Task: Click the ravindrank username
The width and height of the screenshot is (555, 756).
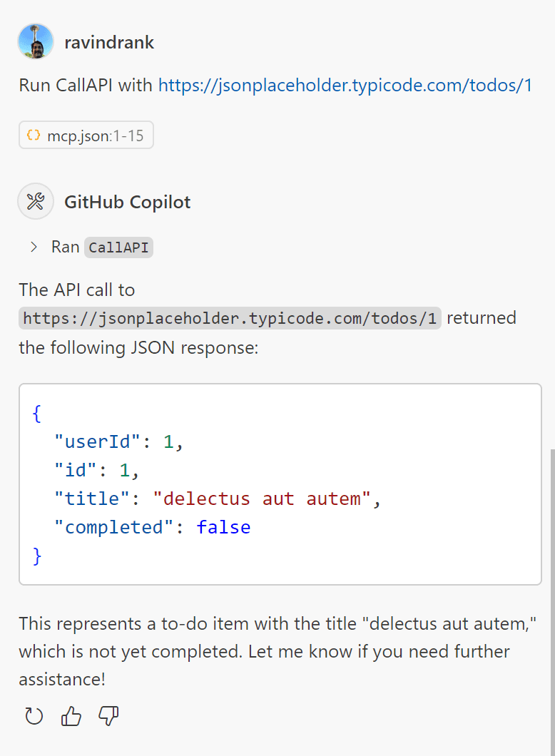Action: pyautogui.click(x=109, y=42)
